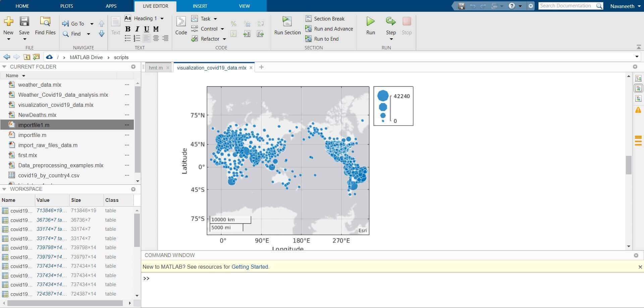The height and width of the screenshot is (308, 644).
Task: Open the Control dropdown
Action: pyautogui.click(x=222, y=29)
